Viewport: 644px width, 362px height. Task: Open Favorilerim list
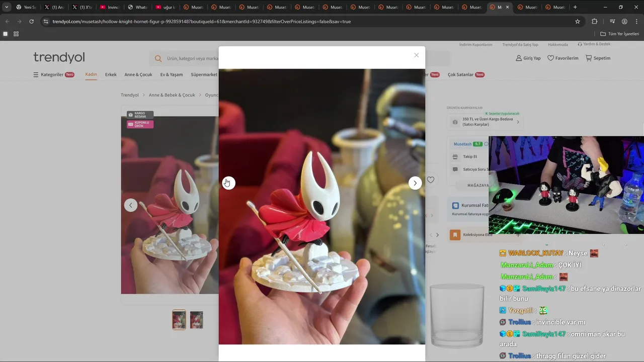point(562,58)
